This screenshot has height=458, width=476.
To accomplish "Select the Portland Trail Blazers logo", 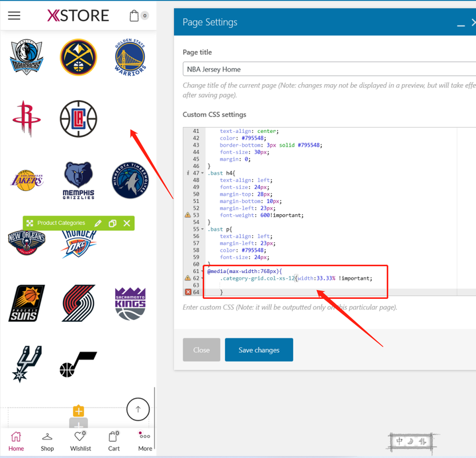I will (78, 303).
